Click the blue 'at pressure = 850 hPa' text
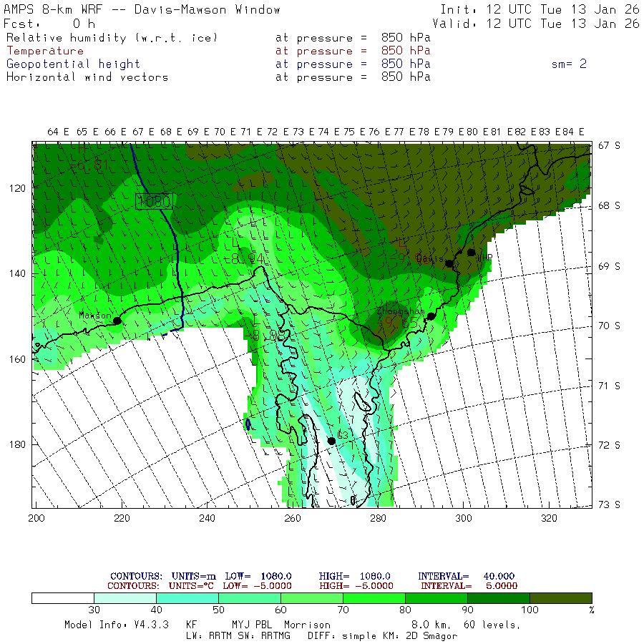 click(353, 64)
